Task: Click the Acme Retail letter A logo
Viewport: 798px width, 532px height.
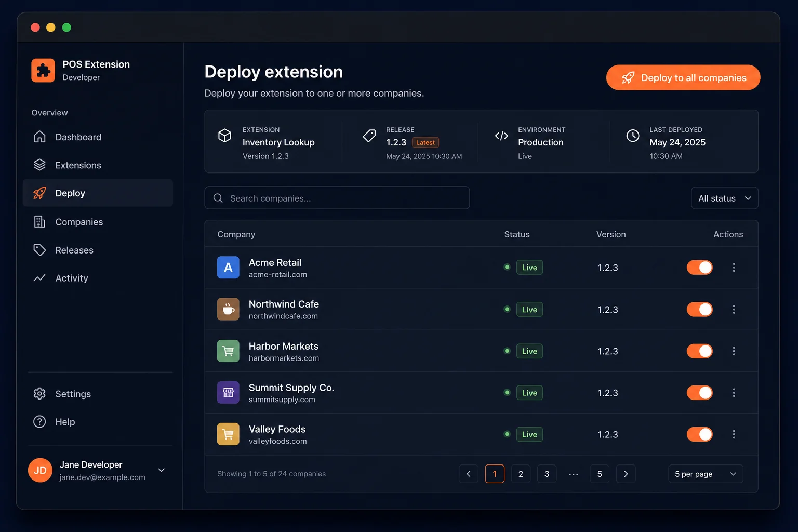Action: (x=228, y=268)
